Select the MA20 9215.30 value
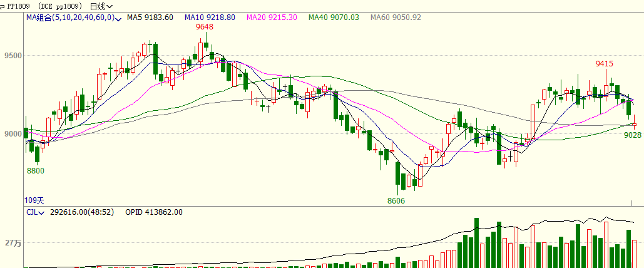644x268 pixels. tap(271, 18)
